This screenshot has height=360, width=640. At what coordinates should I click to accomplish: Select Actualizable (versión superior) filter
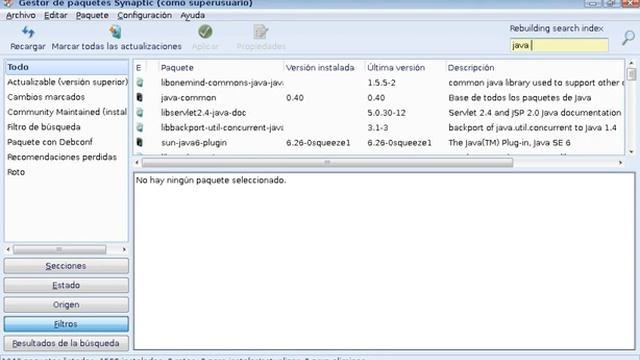point(66,82)
